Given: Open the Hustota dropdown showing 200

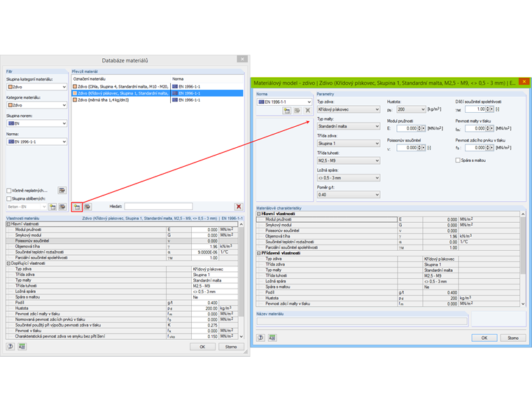Looking at the screenshot, I should click(411, 109).
